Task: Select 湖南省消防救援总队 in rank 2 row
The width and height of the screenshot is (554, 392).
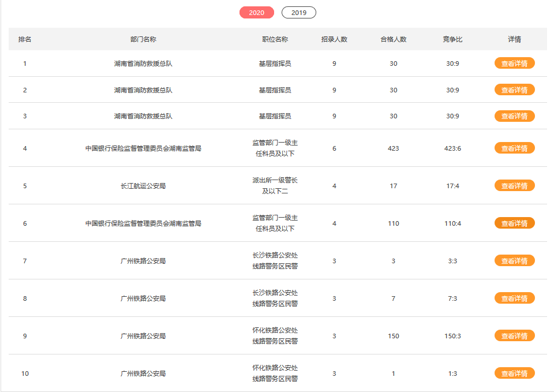Action: (143, 90)
